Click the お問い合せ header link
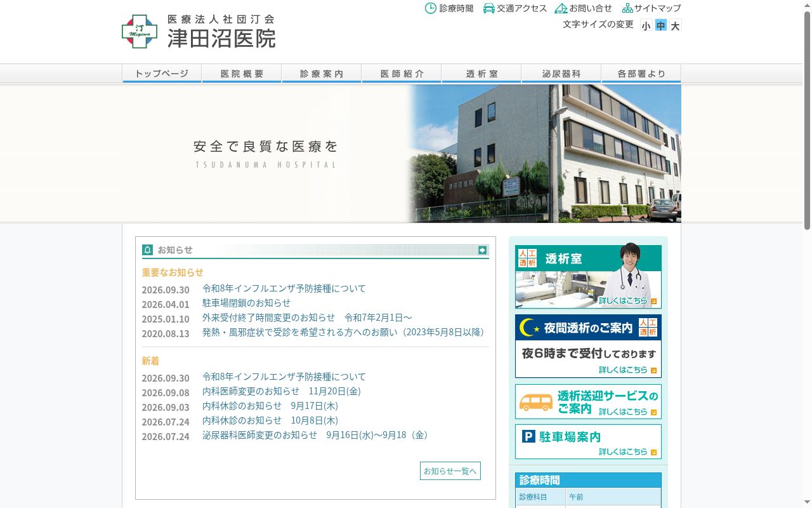This screenshot has width=812, height=508. (x=591, y=8)
